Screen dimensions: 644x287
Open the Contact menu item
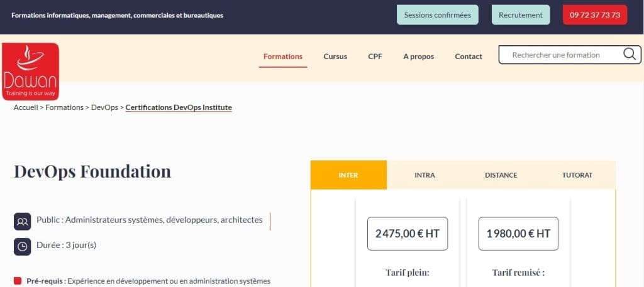click(469, 57)
